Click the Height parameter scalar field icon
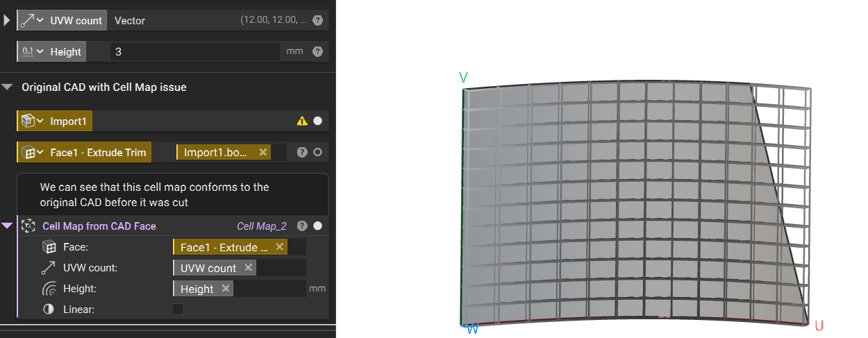This screenshot has width=868, height=338. (x=49, y=289)
